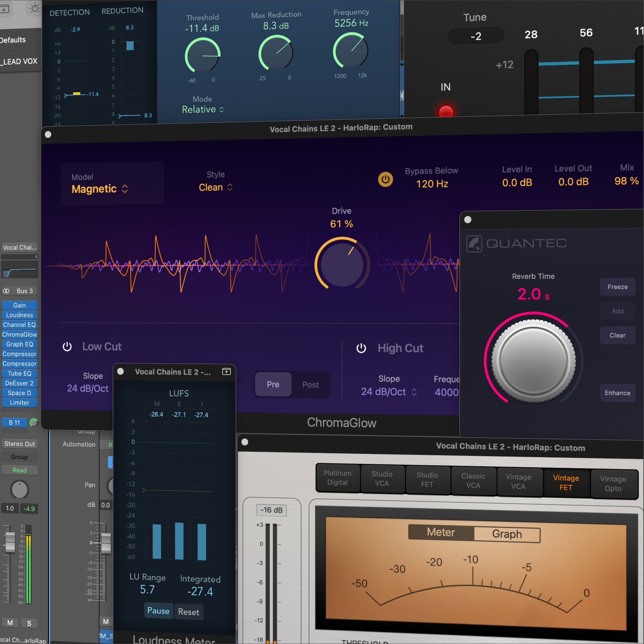644x644 pixels.
Task: Select the Vintage VCA compressor tab
Action: click(518, 482)
